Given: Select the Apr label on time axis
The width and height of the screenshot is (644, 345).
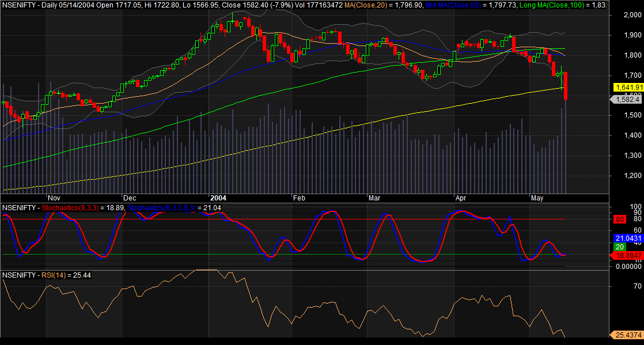Looking at the screenshot, I should tap(461, 198).
